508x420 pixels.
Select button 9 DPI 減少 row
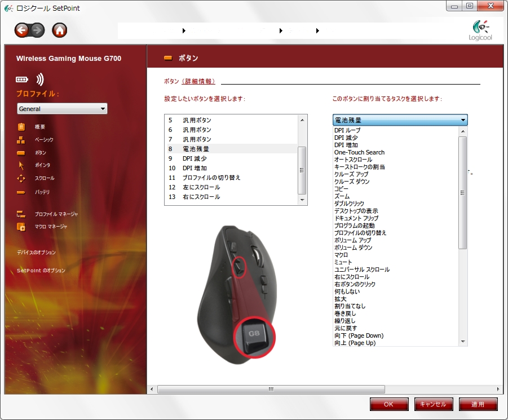click(231, 158)
